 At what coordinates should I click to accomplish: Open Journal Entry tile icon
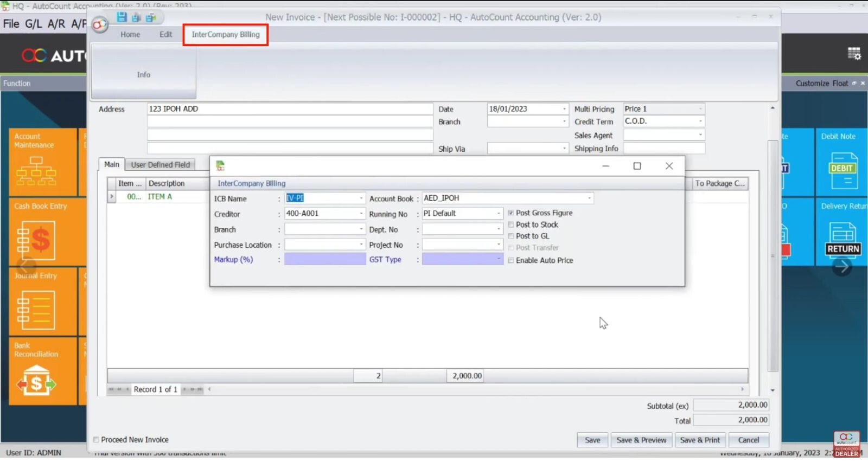[36, 310]
